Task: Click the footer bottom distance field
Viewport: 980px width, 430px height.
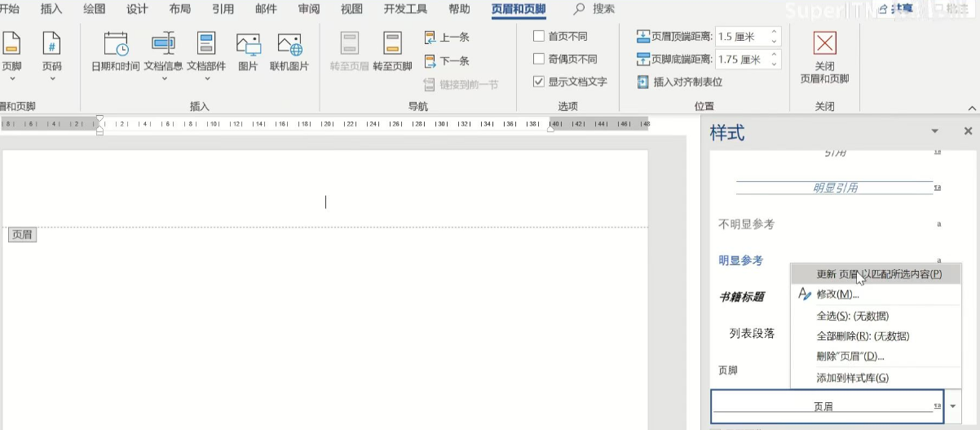Action: pos(741,59)
